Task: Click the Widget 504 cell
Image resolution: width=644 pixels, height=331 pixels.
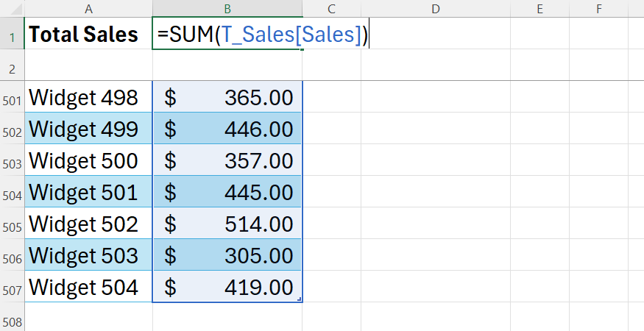Action: (88, 287)
